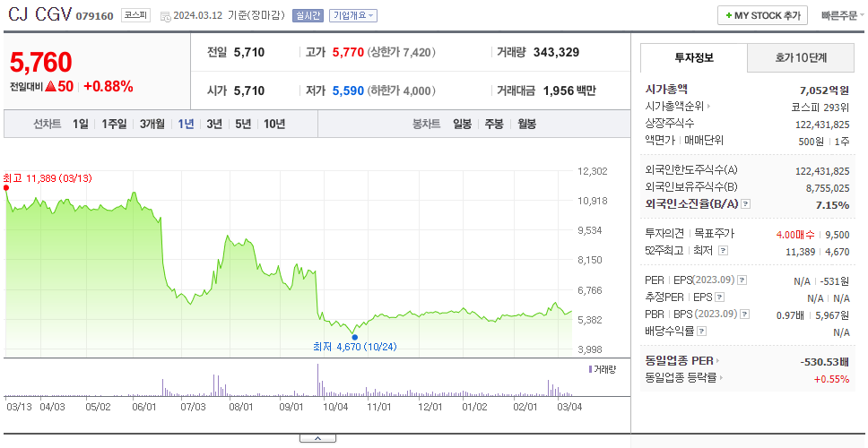Click the 9,500 target price
868x448 pixels.
(838, 235)
